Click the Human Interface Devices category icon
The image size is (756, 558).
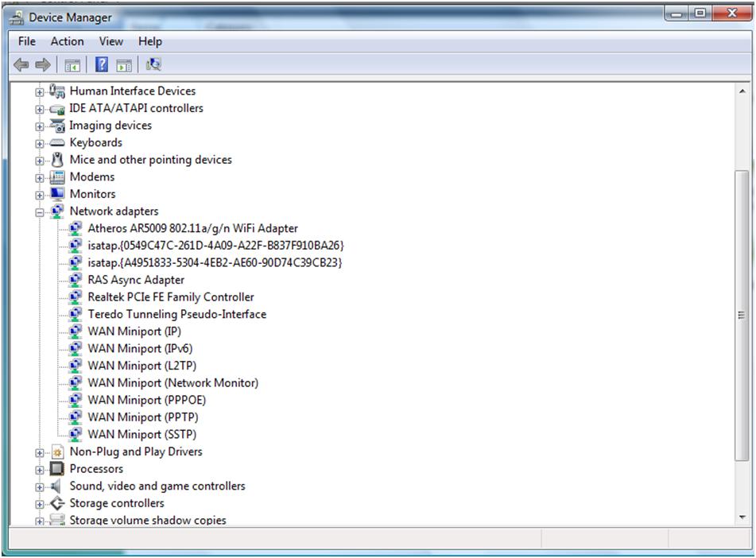(x=57, y=91)
